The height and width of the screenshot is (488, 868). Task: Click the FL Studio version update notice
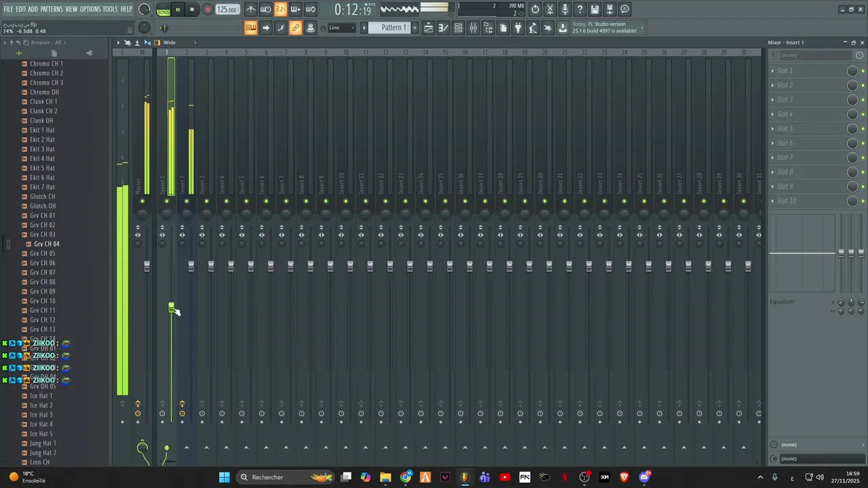pos(604,28)
